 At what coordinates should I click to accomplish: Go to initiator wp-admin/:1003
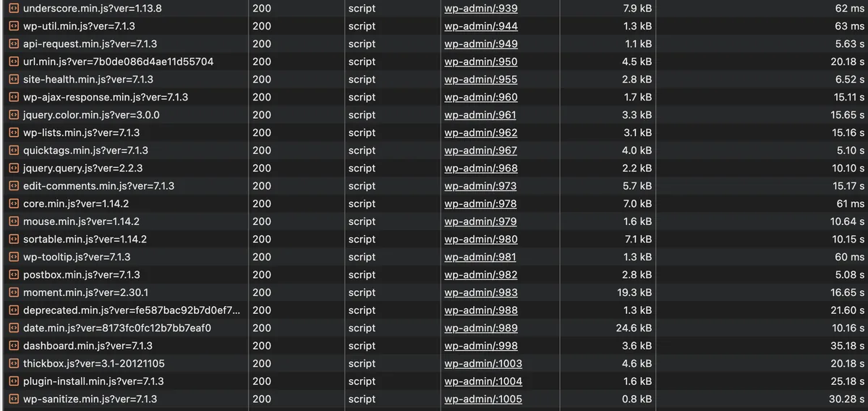(x=483, y=364)
